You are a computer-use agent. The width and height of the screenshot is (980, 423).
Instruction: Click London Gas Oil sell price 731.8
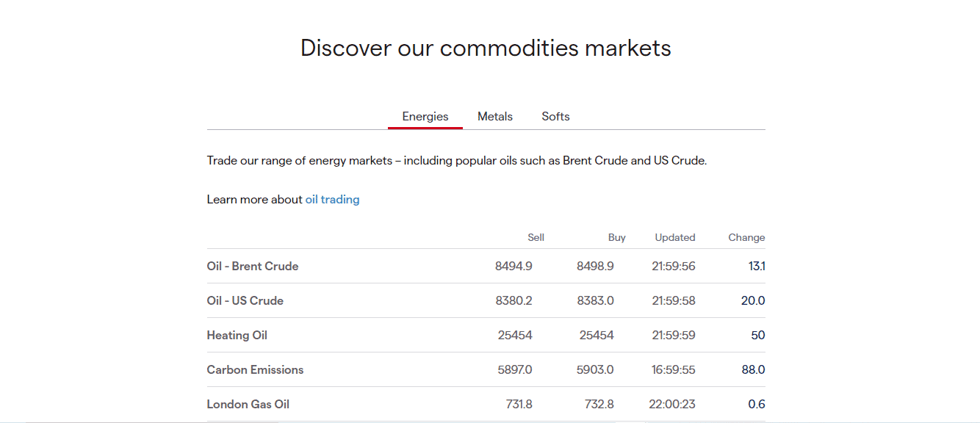(x=519, y=404)
